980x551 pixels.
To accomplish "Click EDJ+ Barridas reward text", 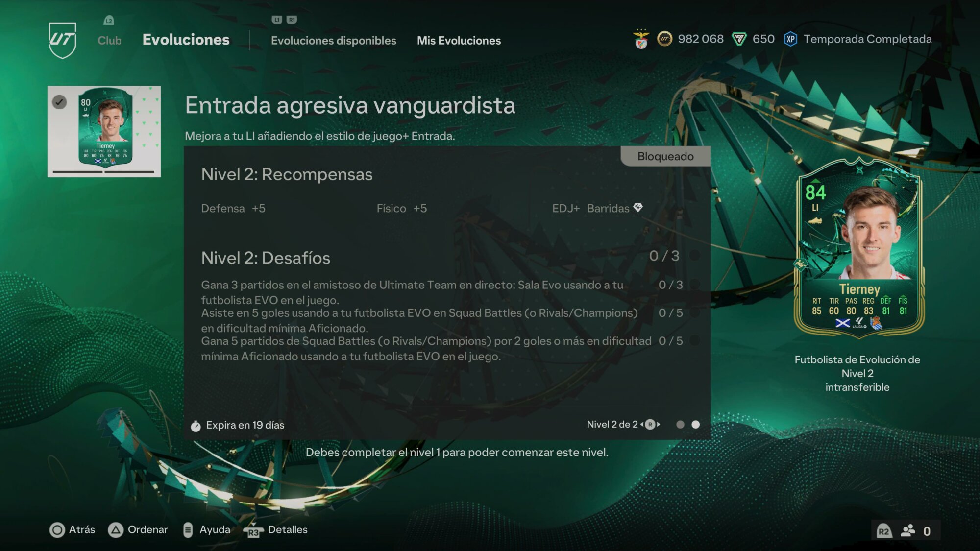I will point(590,208).
